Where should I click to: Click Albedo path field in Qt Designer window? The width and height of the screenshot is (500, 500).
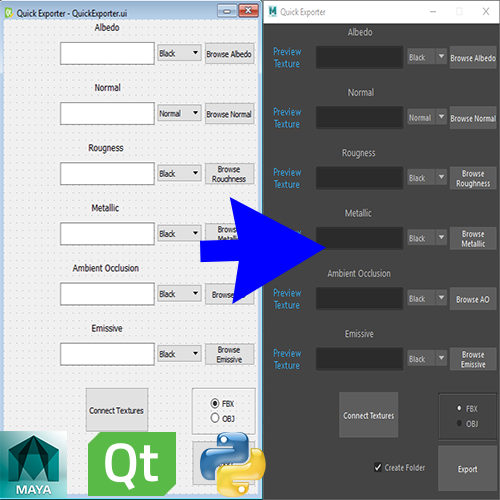point(107,53)
